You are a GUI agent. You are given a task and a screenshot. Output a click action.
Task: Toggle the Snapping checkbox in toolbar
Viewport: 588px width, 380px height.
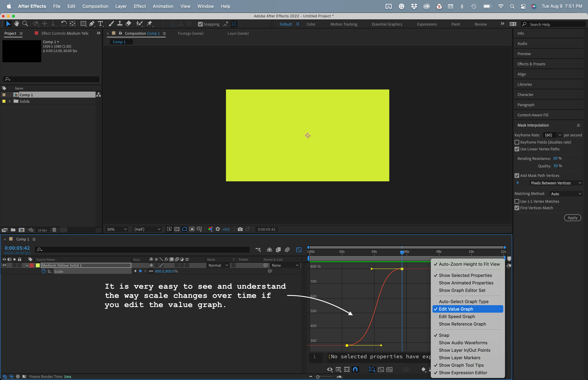click(x=200, y=24)
